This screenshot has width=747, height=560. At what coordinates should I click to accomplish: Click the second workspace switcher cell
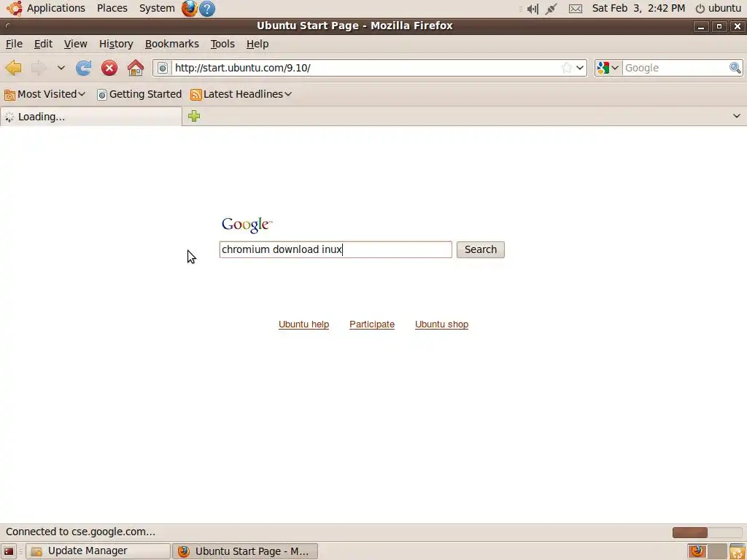pyautogui.click(x=717, y=551)
